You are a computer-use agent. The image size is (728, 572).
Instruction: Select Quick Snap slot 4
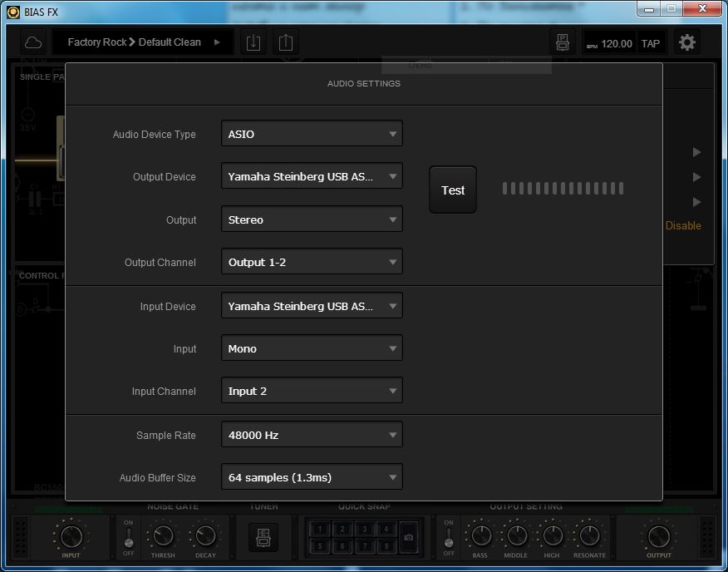[x=386, y=529]
